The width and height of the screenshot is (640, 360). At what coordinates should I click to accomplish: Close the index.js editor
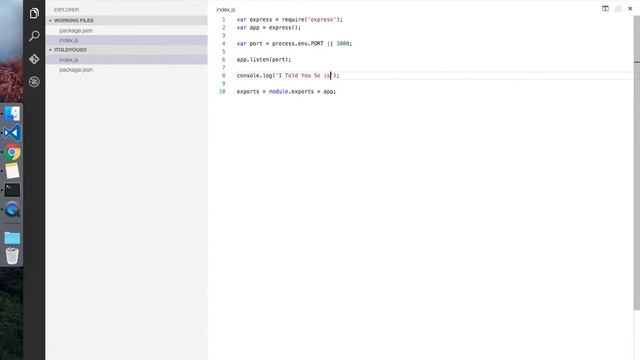tap(630, 9)
